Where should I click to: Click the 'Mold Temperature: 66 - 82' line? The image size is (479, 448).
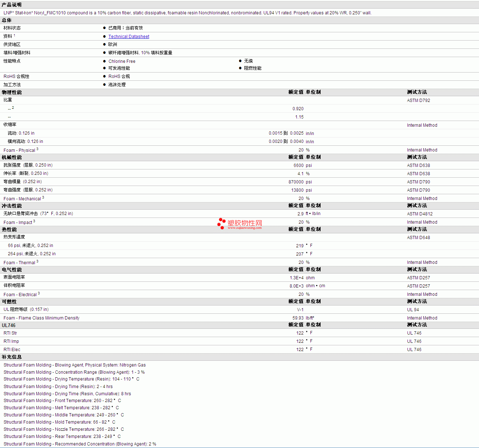tap(60, 422)
